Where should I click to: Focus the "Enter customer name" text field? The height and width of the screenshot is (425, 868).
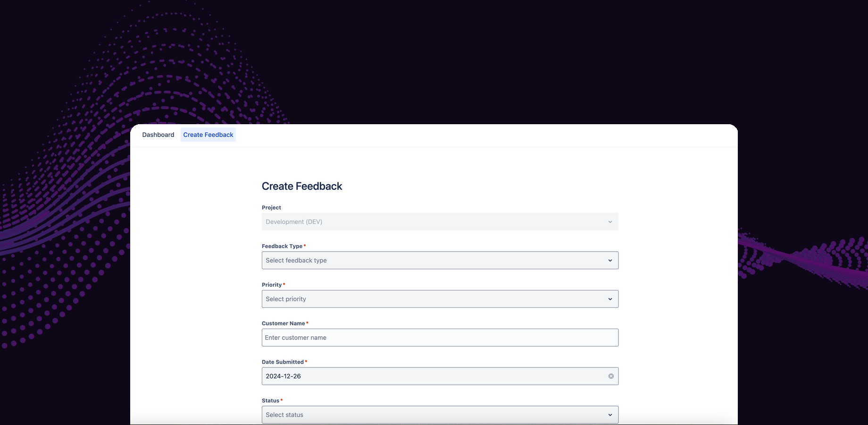440,338
